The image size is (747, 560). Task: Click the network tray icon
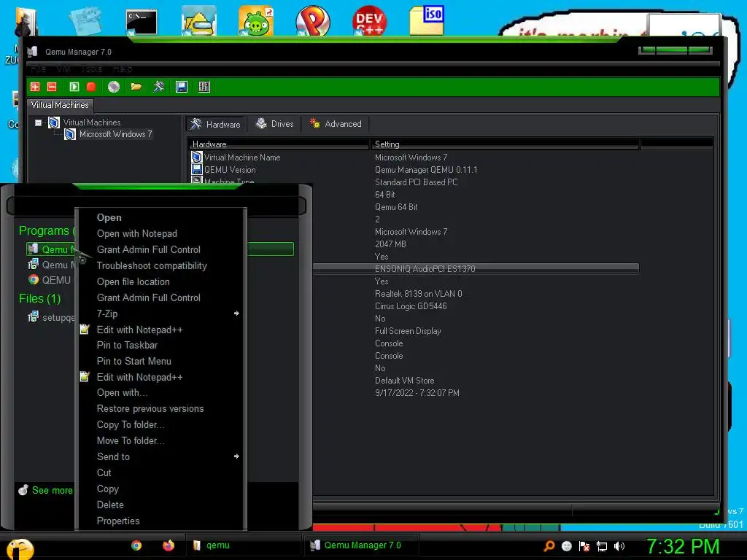point(602,546)
